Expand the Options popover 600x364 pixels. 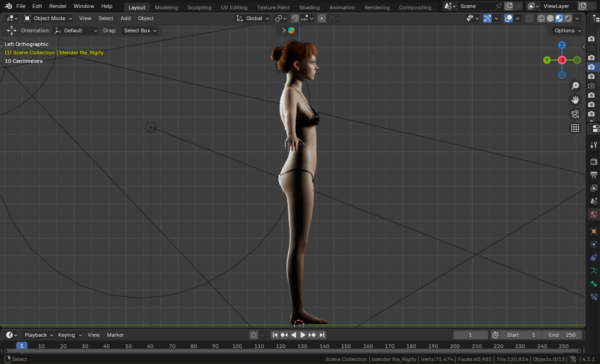567,30
